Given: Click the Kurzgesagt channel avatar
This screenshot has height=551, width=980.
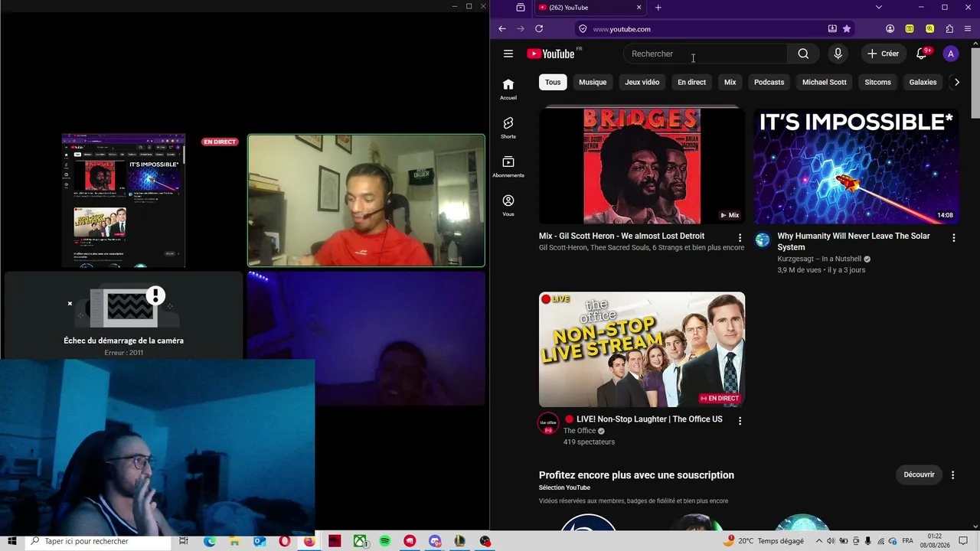Looking at the screenshot, I should pyautogui.click(x=763, y=240).
